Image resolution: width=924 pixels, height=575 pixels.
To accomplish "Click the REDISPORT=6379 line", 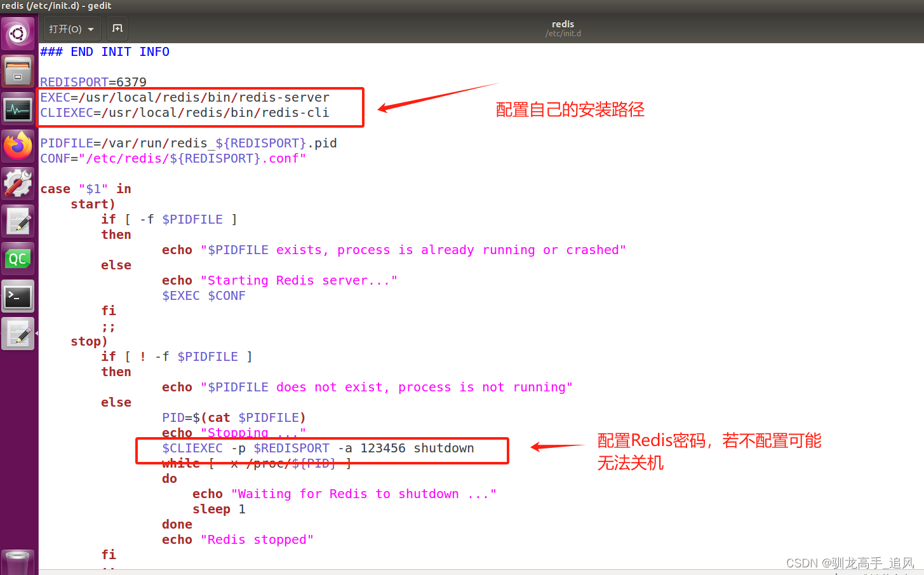I will click(93, 82).
